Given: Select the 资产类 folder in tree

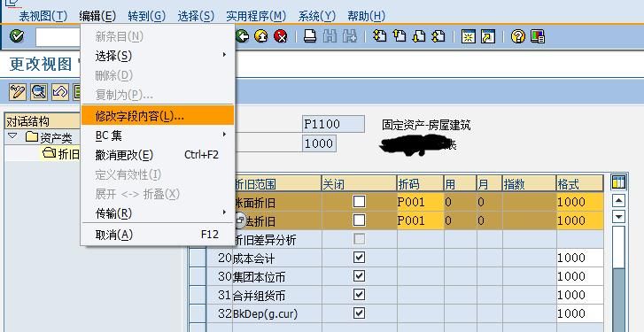Looking at the screenshot, I should [49, 137].
